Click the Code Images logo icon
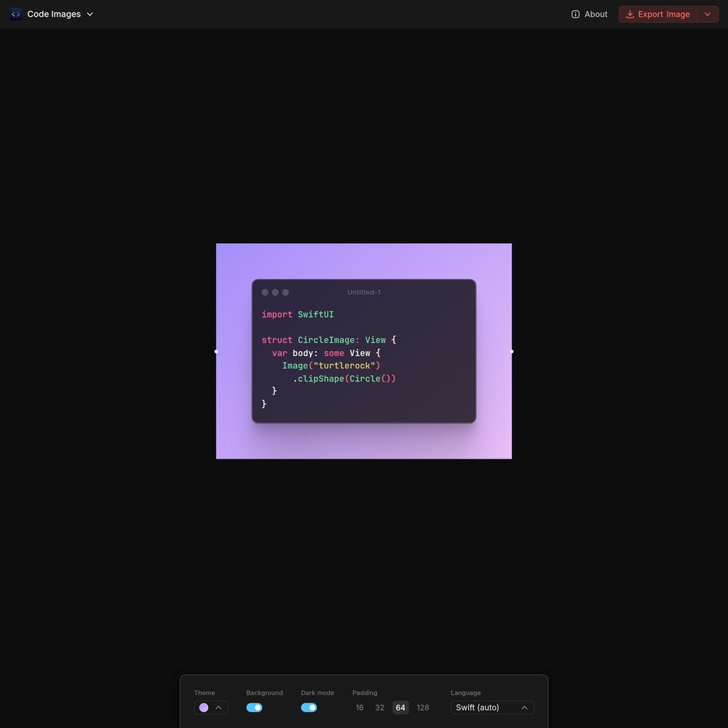Viewport: 728px width, 728px height. (16, 14)
